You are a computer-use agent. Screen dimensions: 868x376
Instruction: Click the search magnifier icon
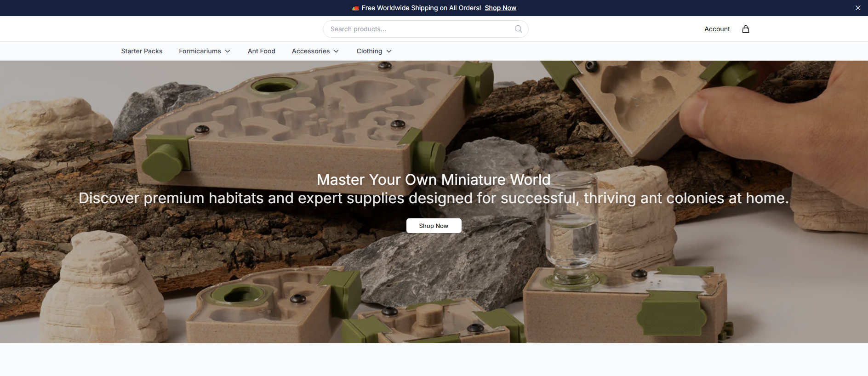pos(519,29)
